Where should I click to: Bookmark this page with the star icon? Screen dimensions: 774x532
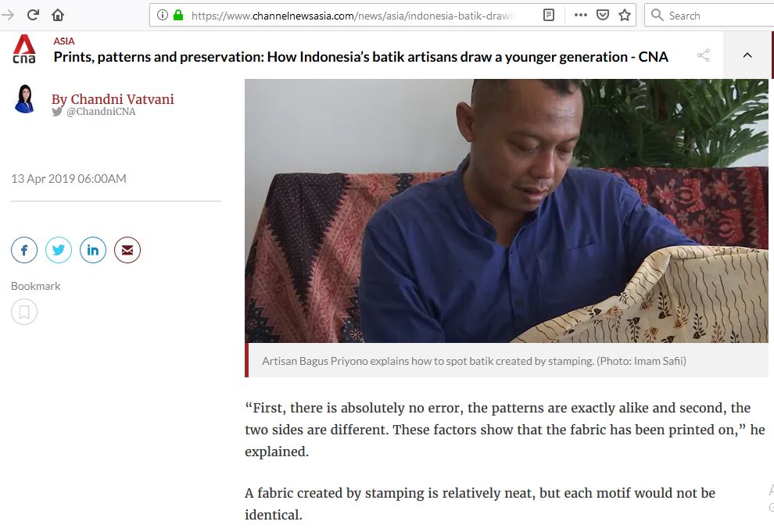pos(625,16)
